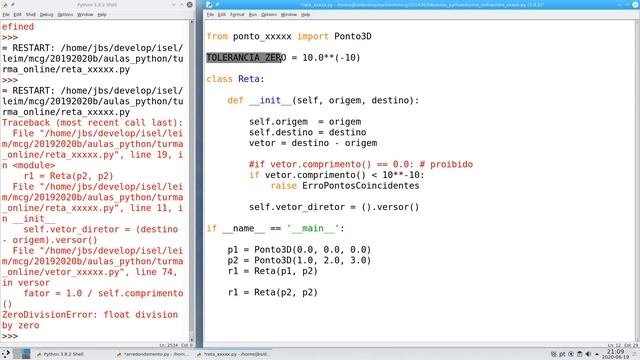Click 'Ln: 2534 Col: 0' status in Shell
This screenshot has height=360, width=640.
click(x=176, y=345)
